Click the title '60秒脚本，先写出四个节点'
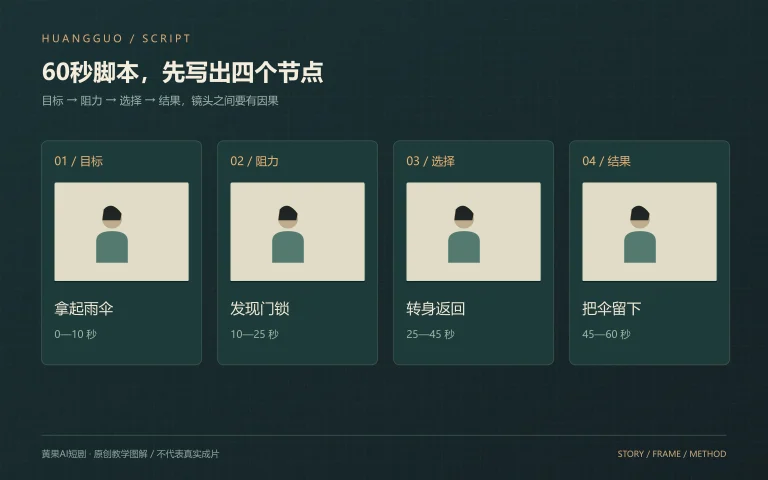Viewport: 768px width, 480px height. pyautogui.click(x=183, y=72)
